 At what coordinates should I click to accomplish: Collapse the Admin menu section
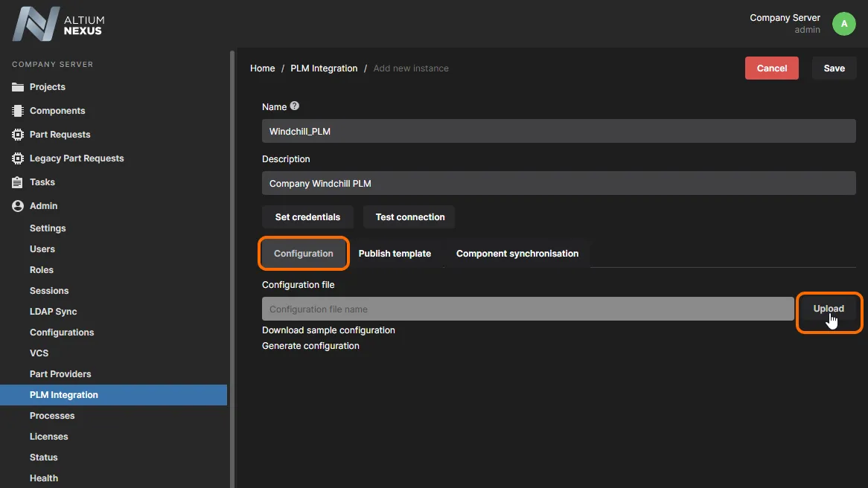click(44, 206)
